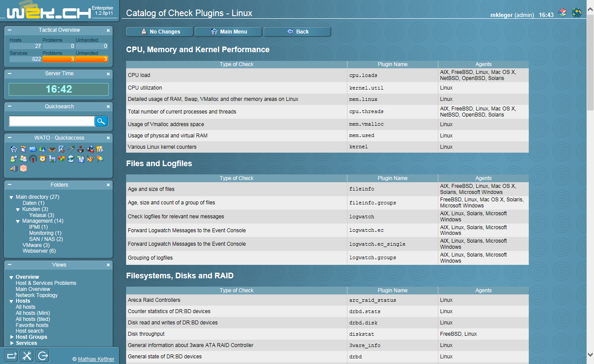Collapse the Tactical Overview snapin
This screenshot has height=364, width=594.
(10, 30)
